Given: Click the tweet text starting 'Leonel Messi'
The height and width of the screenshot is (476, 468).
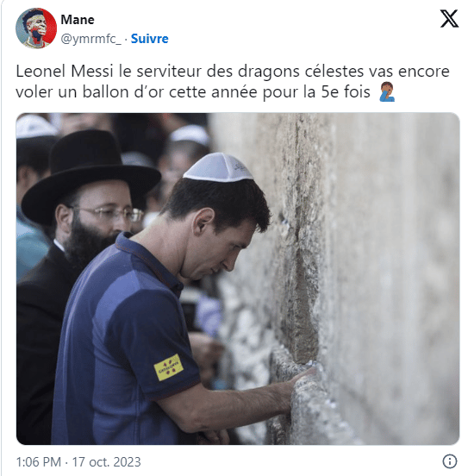Looking at the screenshot, I should pos(233,81).
